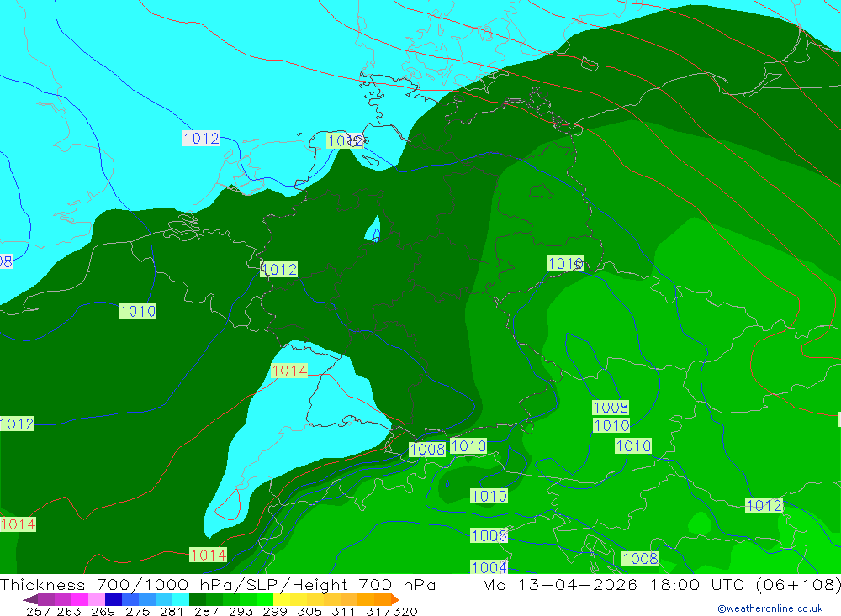Click the date 'Mo 13-04-2026 18:00 UTC (06+108)'
This screenshot has width=841, height=616.
661,584
